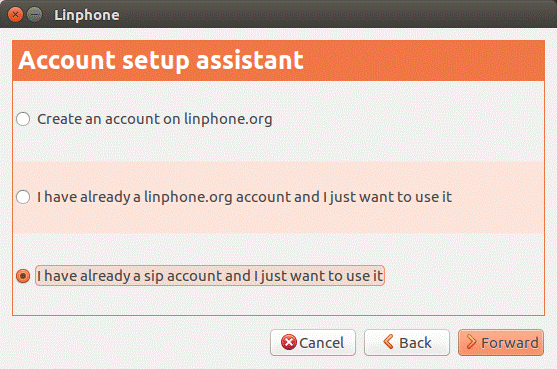
Task: Click the right chevron icon on Forward
Action: [471, 342]
